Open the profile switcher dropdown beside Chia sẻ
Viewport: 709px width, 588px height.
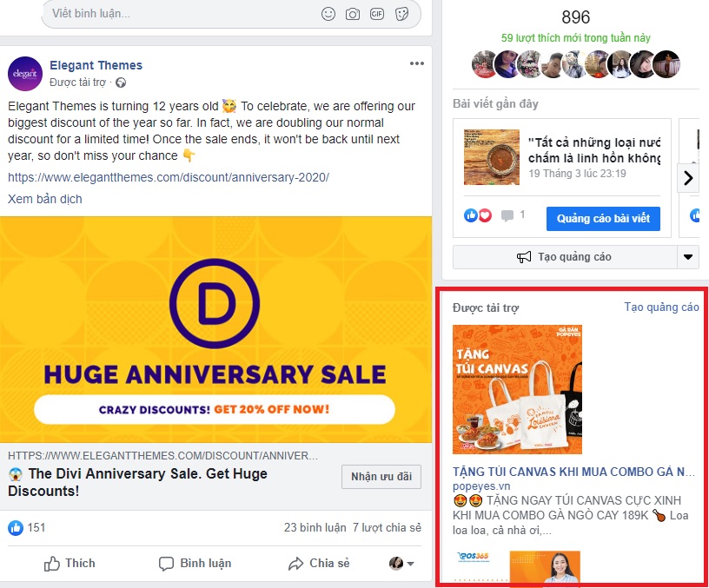(x=401, y=564)
